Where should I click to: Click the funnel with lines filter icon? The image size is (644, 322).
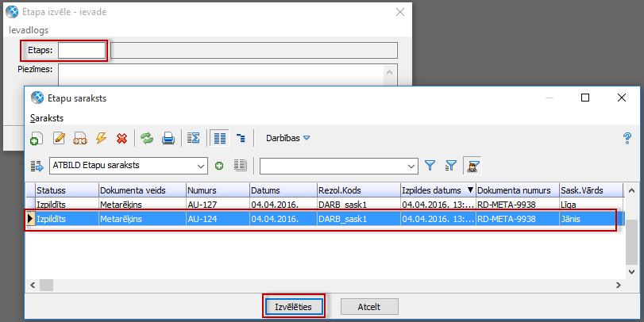[451, 166]
